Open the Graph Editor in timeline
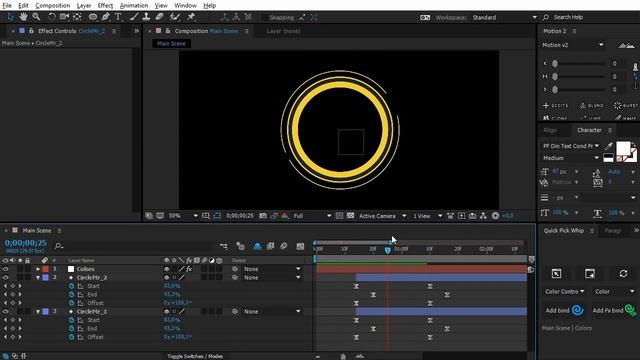The height and width of the screenshot is (360, 640). tap(300, 246)
